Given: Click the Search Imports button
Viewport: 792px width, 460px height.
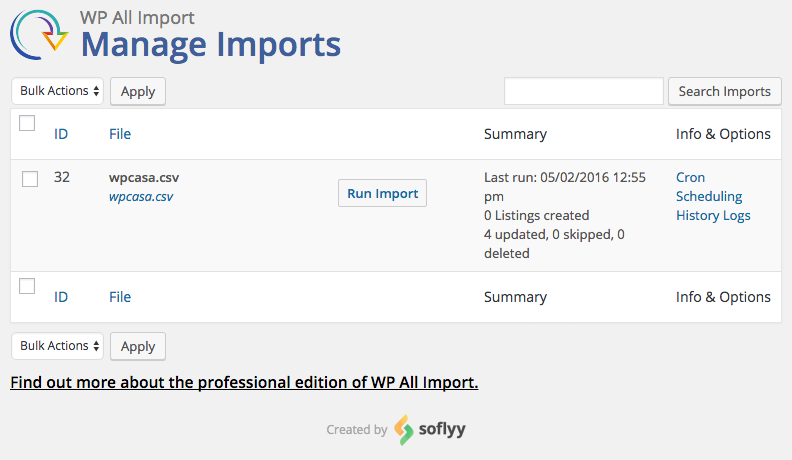Looking at the screenshot, I should [724, 91].
